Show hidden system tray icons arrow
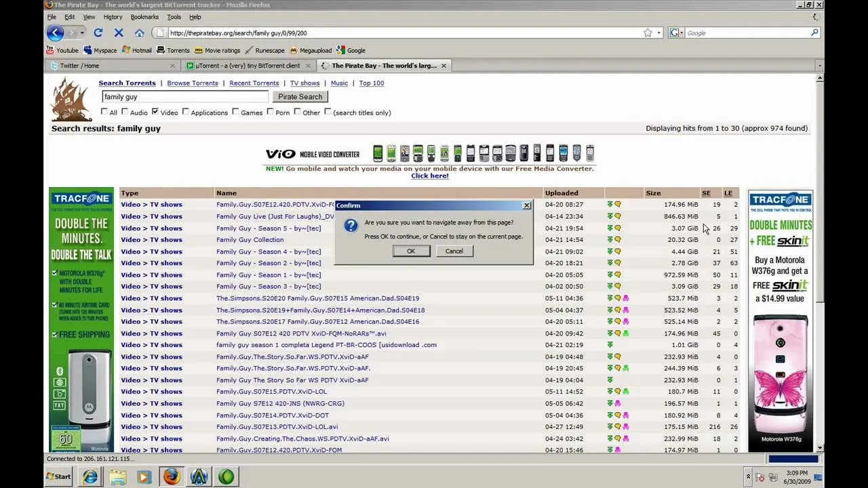The image size is (868, 488). [x=748, y=476]
